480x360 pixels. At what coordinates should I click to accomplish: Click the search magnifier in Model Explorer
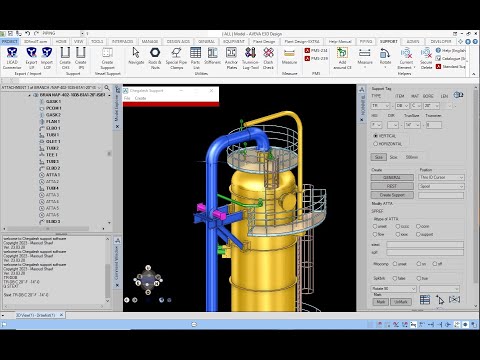tap(107, 88)
